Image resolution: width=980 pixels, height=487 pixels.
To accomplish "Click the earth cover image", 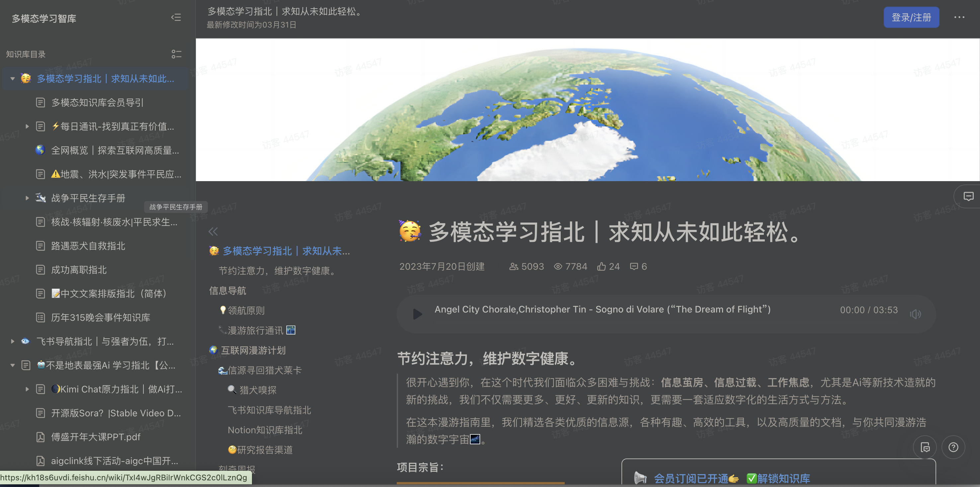I will click(x=587, y=109).
